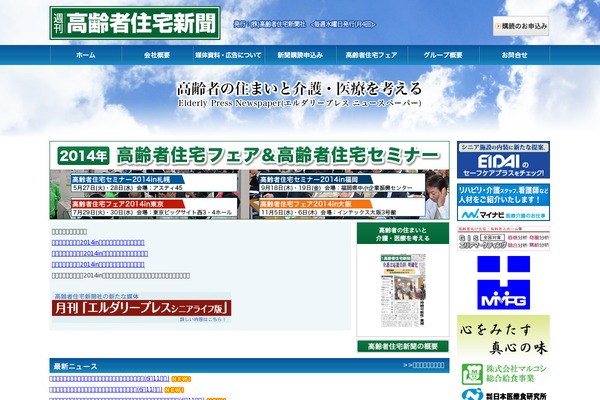Open the first 2014in link in the notice list
The image size is (600, 400).
(x=98, y=243)
